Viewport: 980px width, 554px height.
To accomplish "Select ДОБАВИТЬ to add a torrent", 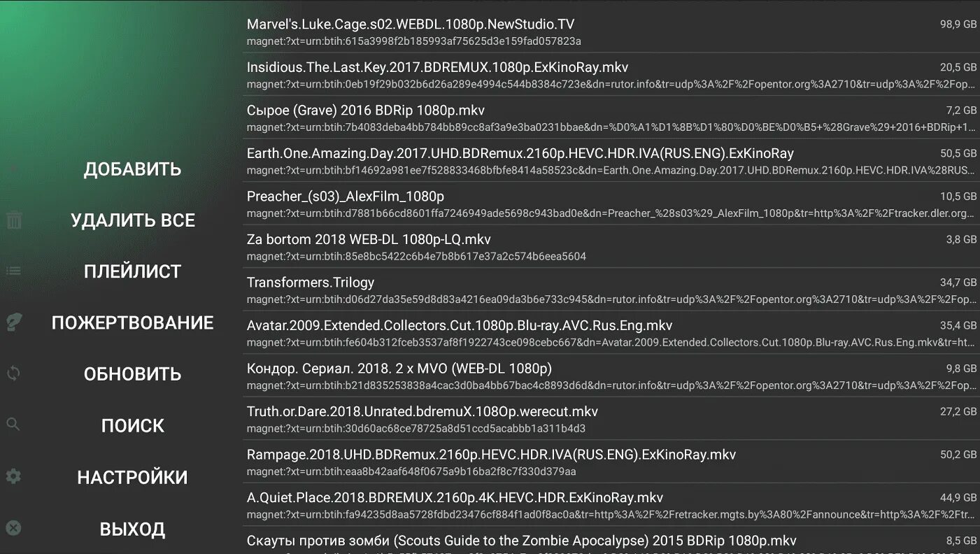I will 132,169.
